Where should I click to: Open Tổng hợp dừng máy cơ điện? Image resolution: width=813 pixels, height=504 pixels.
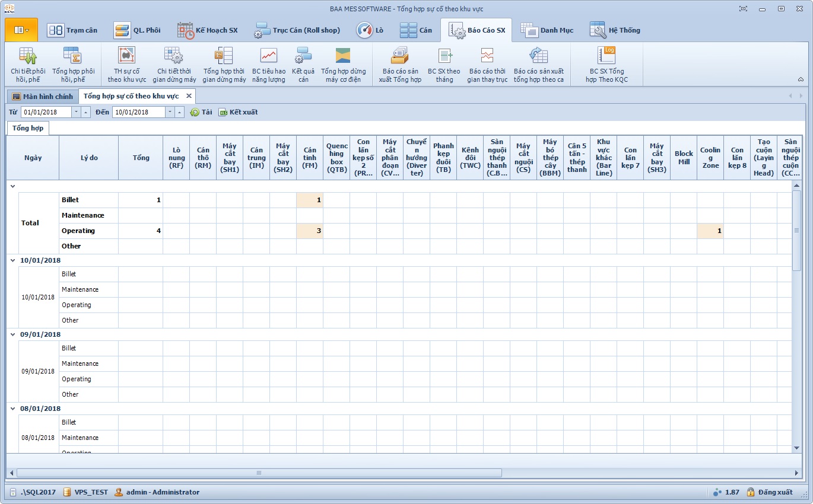(x=343, y=64)
